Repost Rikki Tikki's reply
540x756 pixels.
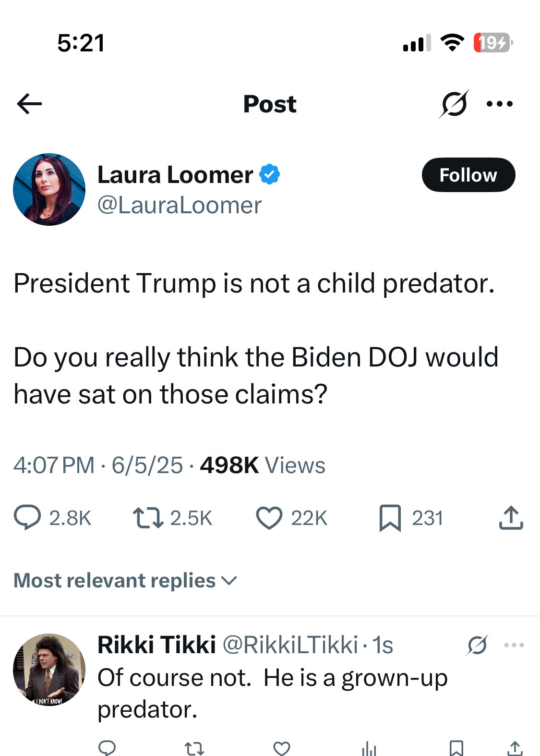click(x=194, y=748)
